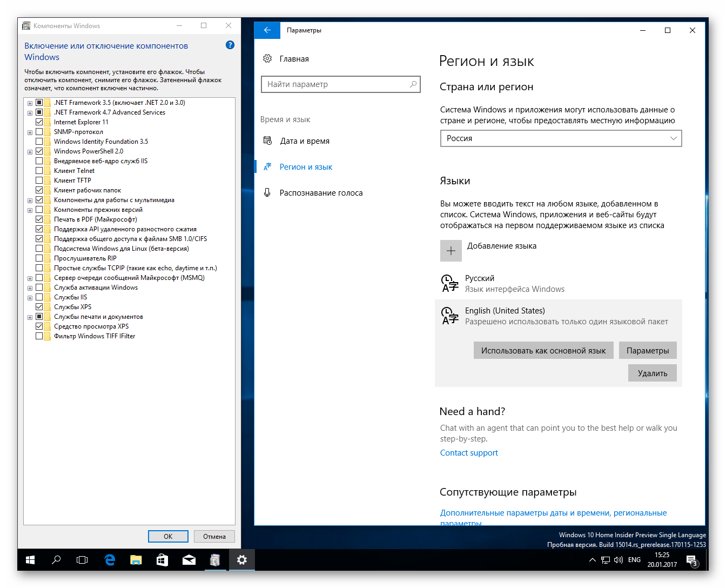
Task: Click the Русский language icon
Action: click(450, 283)
